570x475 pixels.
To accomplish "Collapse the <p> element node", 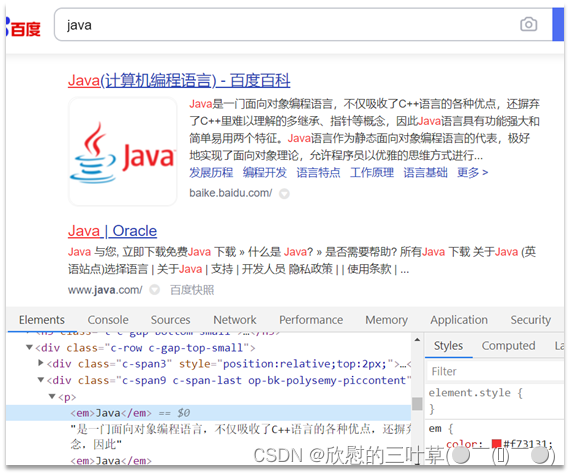I will point(52,396).
